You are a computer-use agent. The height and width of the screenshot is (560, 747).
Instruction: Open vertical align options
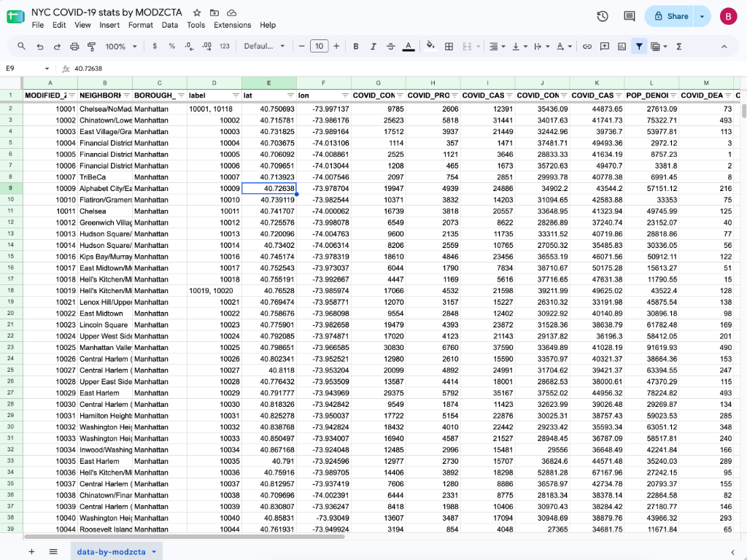point(519,46)
